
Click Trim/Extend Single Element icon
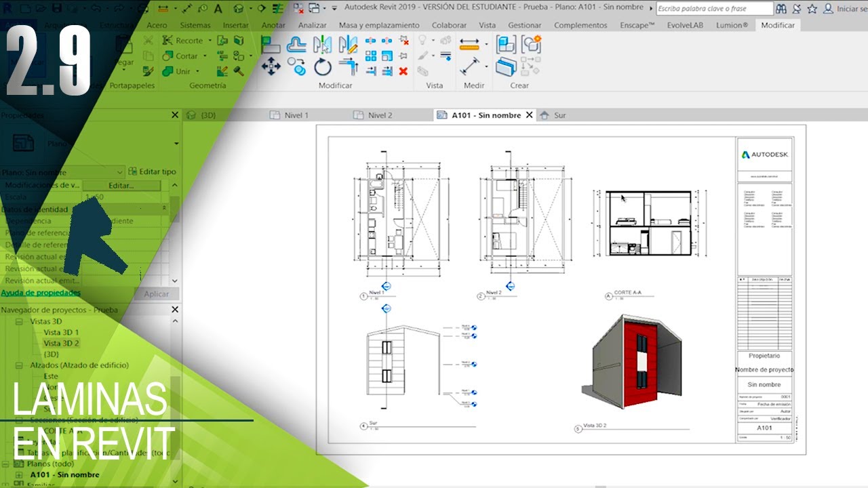[x=371, y=70]
